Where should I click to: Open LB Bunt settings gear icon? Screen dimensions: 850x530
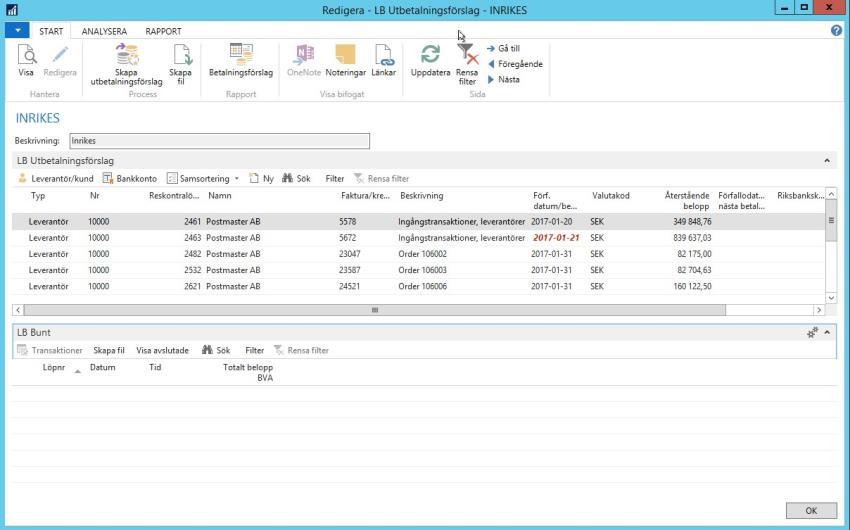(812, 333)
